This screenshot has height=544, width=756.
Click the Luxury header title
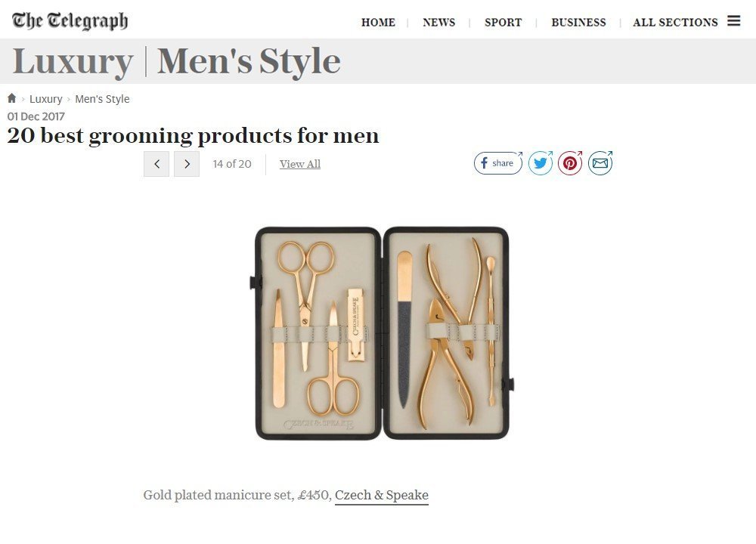(x=73, y=61)
